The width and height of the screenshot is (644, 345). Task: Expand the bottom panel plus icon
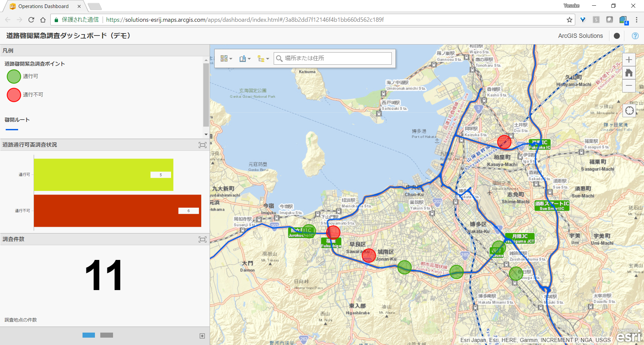pyautogui.click(x=202, y=336)
